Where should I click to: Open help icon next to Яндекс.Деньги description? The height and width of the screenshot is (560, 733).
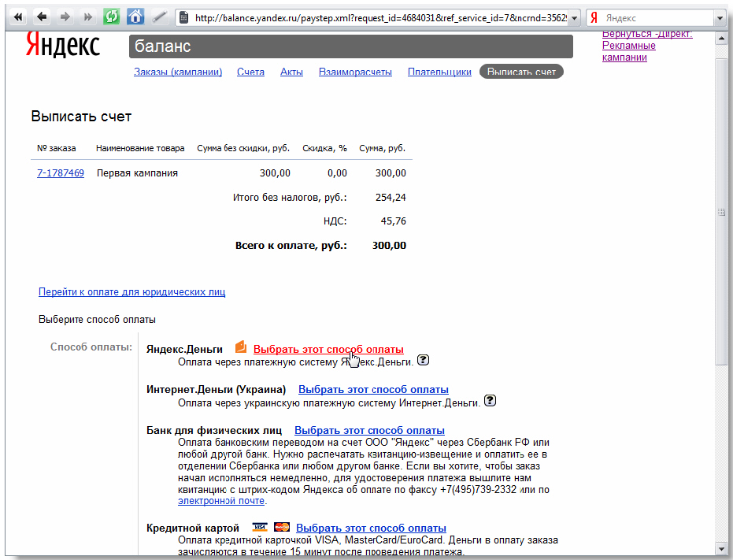(423, 360)
